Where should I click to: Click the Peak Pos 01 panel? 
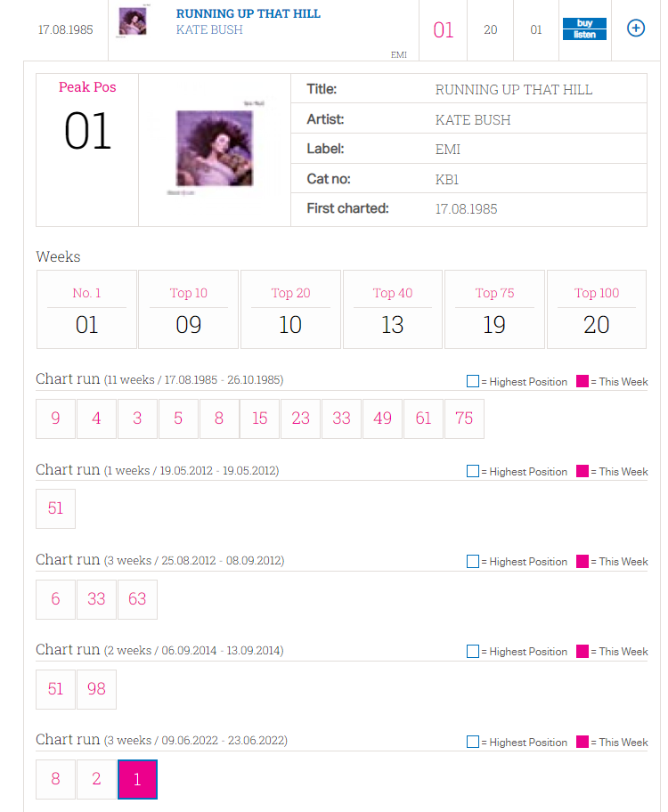point(87,150)
